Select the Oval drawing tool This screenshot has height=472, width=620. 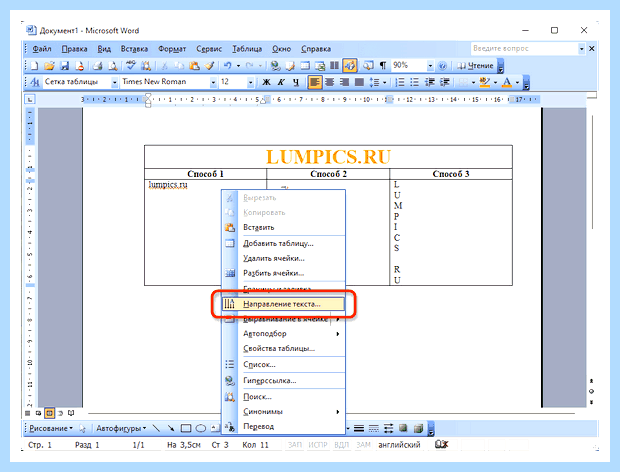tap(201, 429)
